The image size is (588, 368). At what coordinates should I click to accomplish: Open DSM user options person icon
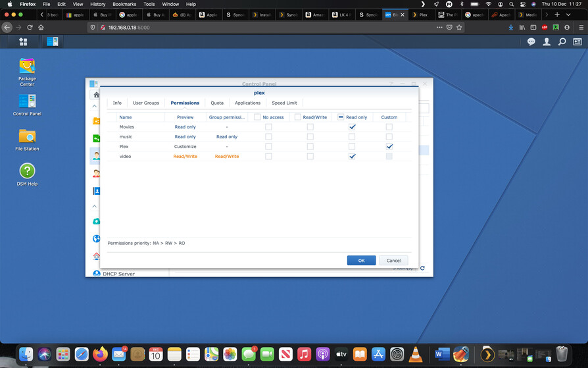(x=547, y=41)
